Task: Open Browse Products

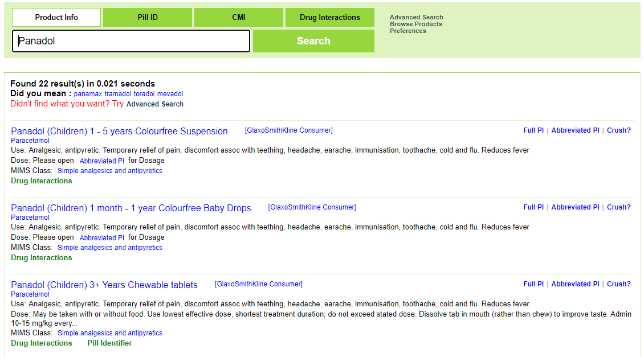Action: [415, 24]
